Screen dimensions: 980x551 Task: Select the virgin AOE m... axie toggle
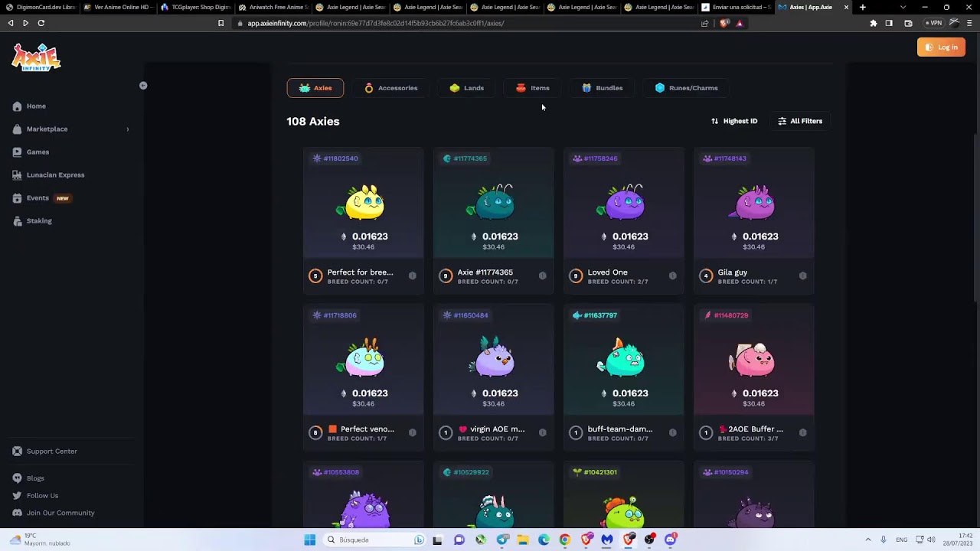coord(543,432)
